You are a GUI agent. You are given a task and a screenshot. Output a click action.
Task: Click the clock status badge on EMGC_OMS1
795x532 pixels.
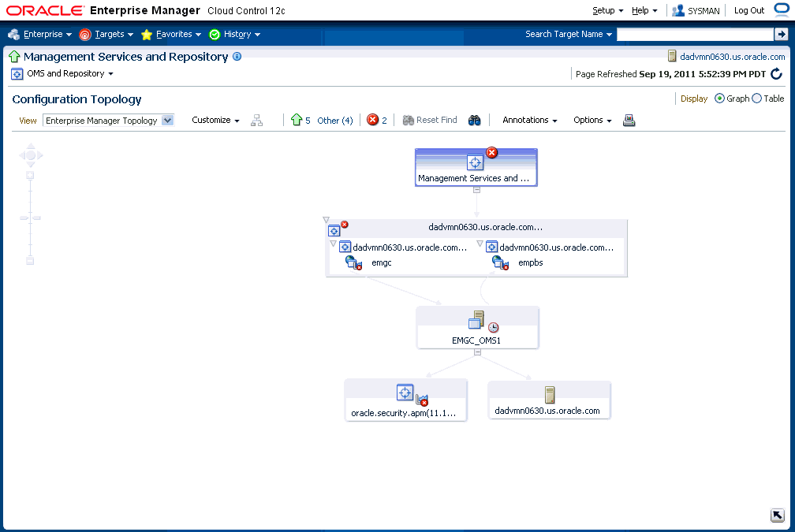tap(494, 327)
